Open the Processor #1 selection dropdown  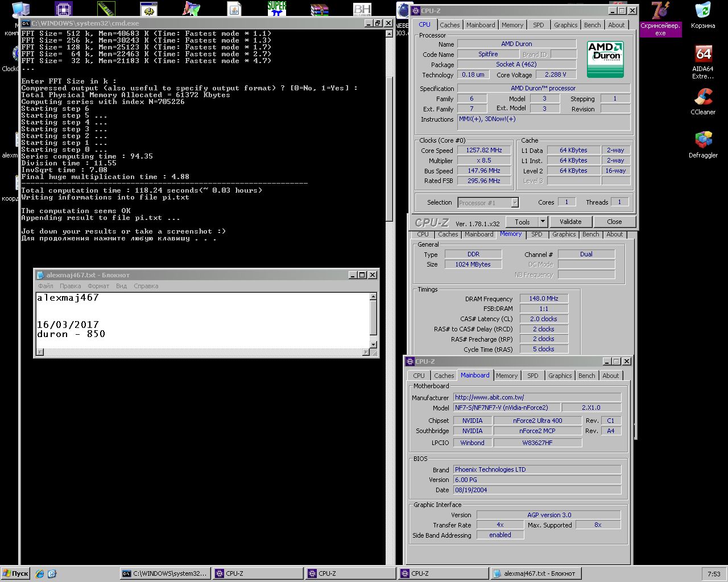[x=488, y=202]
